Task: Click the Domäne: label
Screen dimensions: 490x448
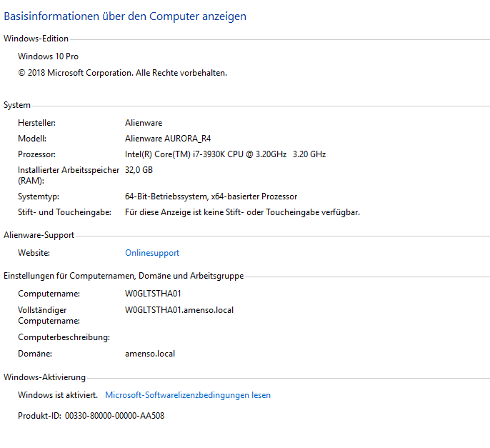Action: (35, 354)
